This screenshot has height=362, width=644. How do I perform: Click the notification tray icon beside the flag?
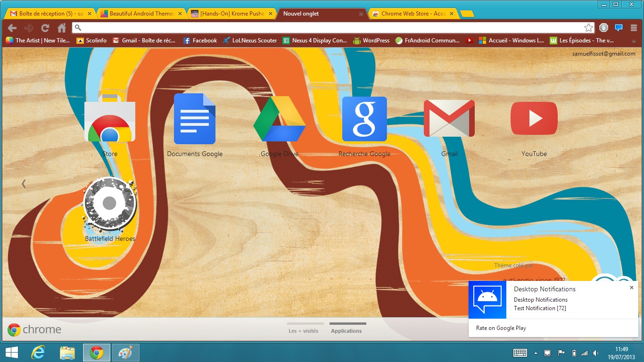547,353
